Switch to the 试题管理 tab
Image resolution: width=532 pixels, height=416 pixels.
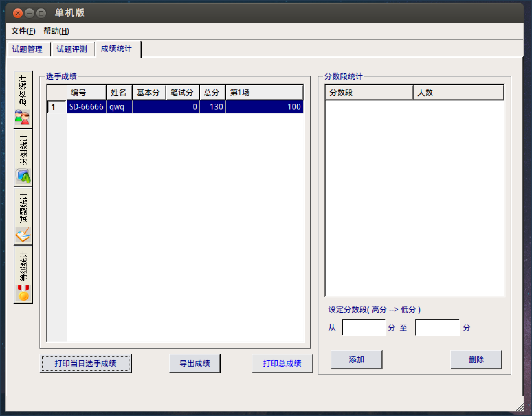28,49
